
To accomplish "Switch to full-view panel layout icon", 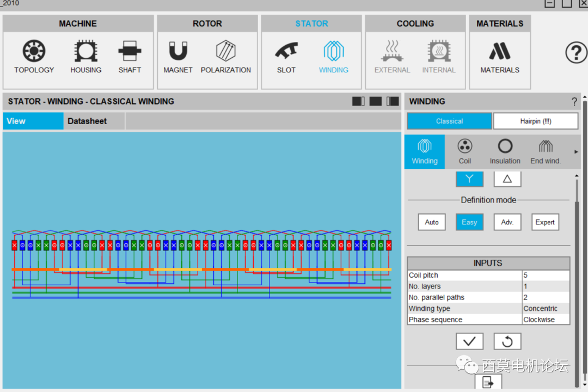I will click(375, 101).
